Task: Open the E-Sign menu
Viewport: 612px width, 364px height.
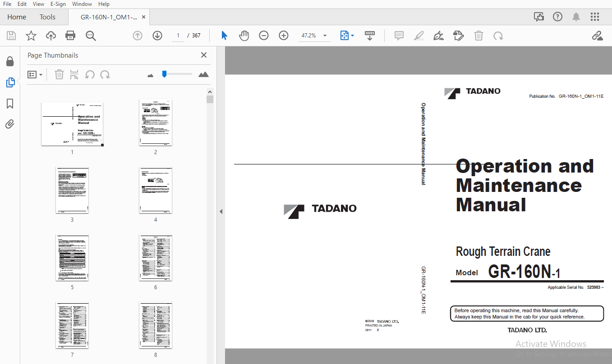Action: [x=58, y=4]
